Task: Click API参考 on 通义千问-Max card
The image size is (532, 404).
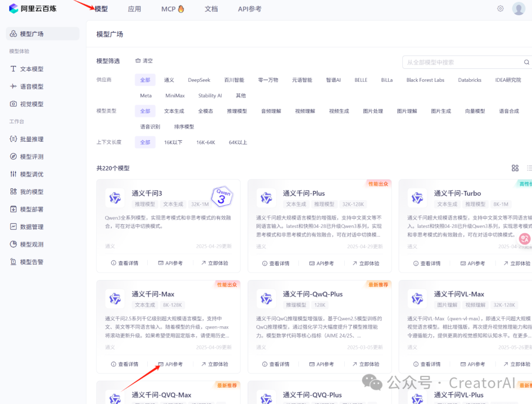Action: (x=170, y=364)
